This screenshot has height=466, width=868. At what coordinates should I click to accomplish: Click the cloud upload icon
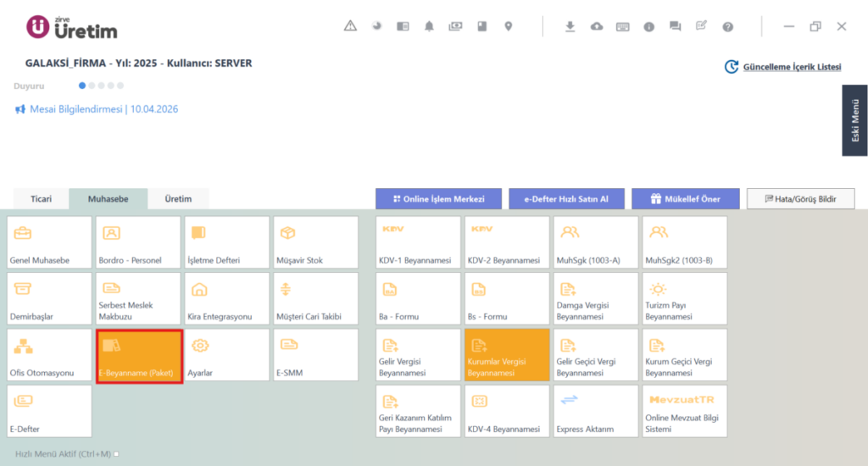pyautogui.click(x=596, y=26)
